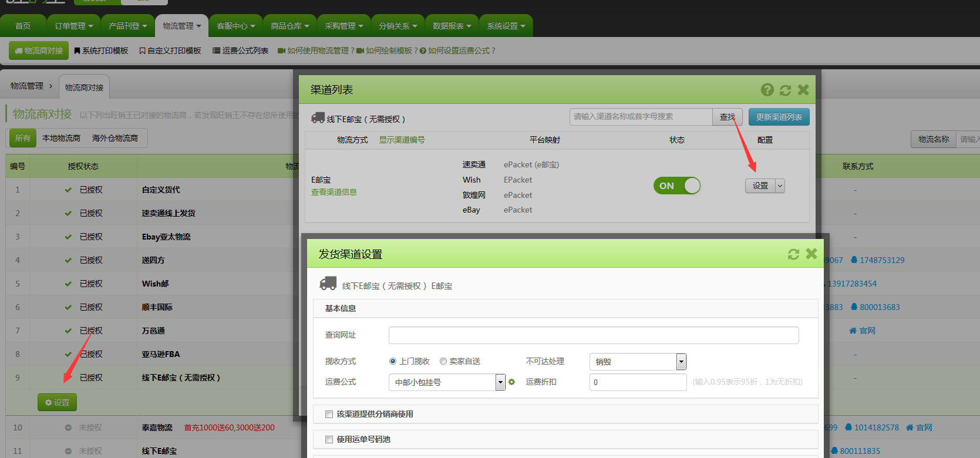Open 运费公式列表 from toolbar
This screenshot has width=980, height=458.
coord(241,51)
